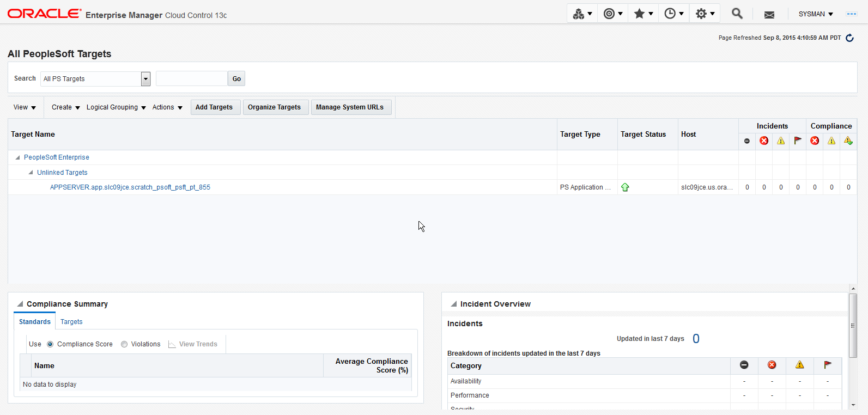The width and height of the screenshot is (868, 415).
Task: Click the blue dots icon beside SYSMAN
Action: pyautogui.click(x=851, y=14)
